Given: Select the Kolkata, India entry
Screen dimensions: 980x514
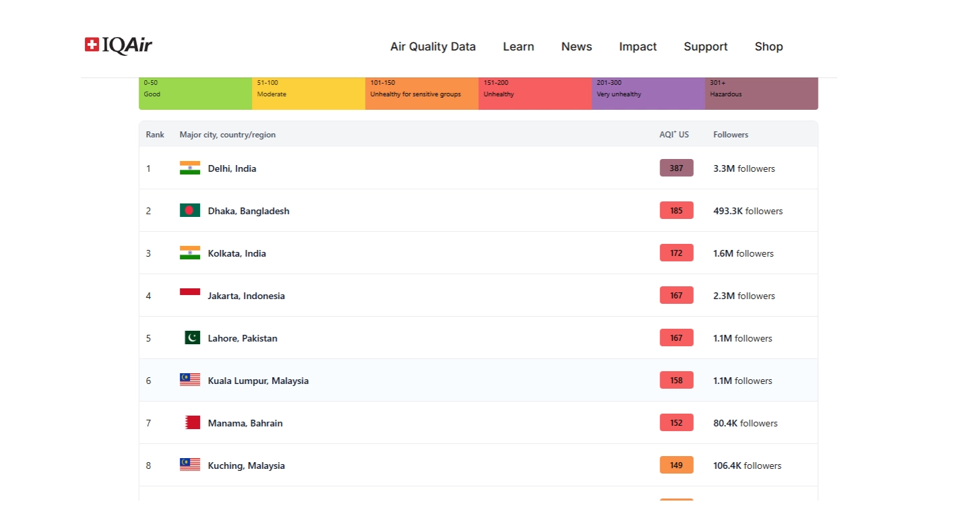Looking at the screenshot, I should point(237,253).
